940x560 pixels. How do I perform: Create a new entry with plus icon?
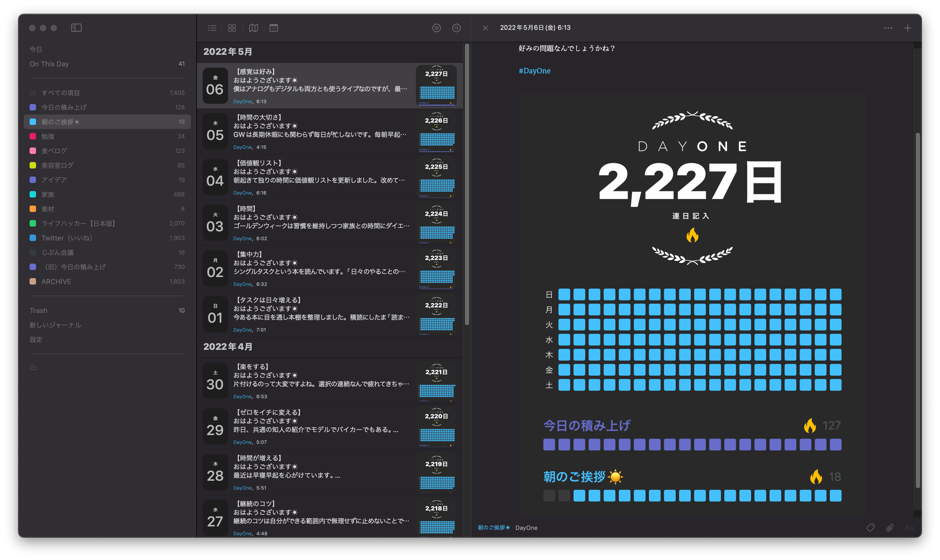click(907, 28)
